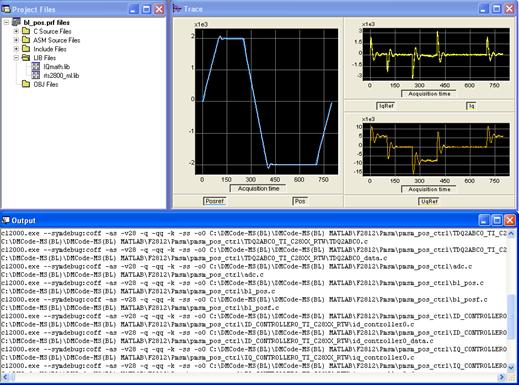Viewport: 519px width, 385px height.
Task: Close the Trace window
Action: coord(509,9)
